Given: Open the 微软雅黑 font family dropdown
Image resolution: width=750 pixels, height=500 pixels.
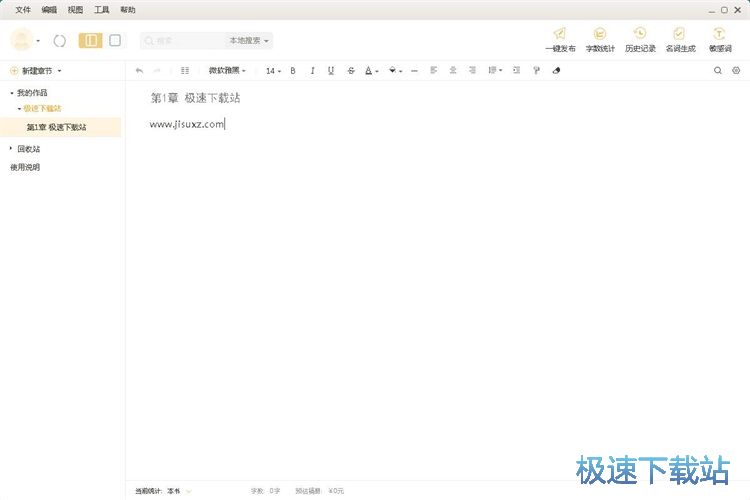Looking at the screenshot, I should 227,71.
